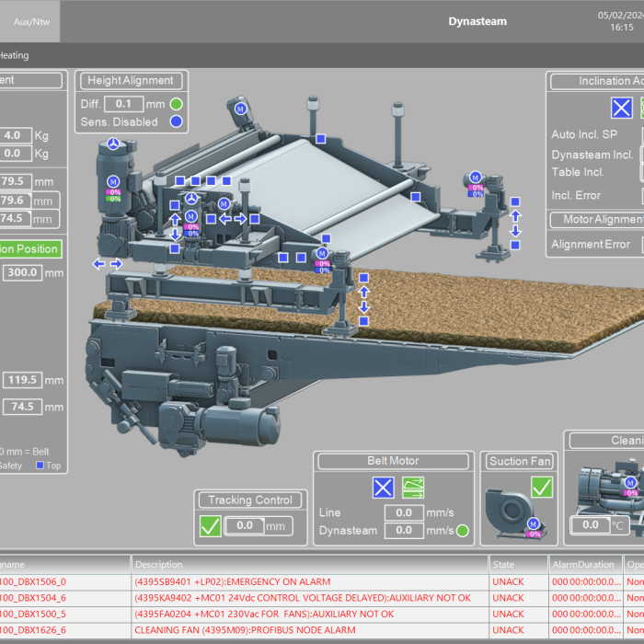Click the Height Alignment Diff. value field

[124, 105]
